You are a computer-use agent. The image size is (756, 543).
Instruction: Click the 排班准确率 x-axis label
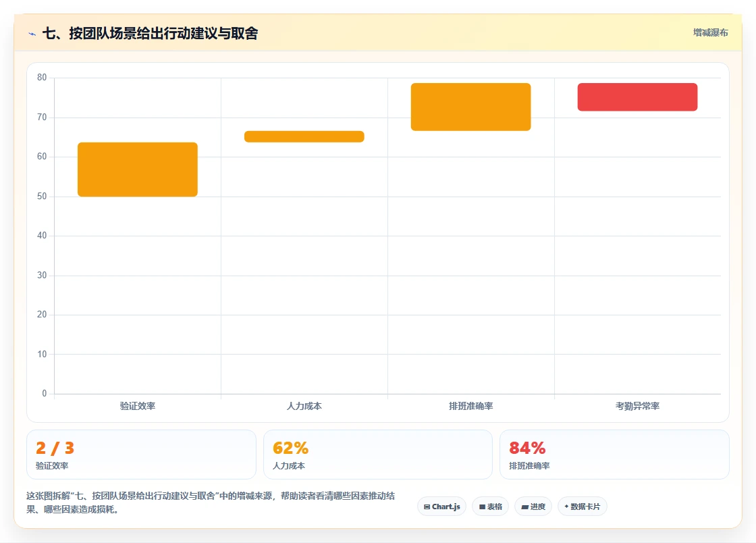click(470, 406)
